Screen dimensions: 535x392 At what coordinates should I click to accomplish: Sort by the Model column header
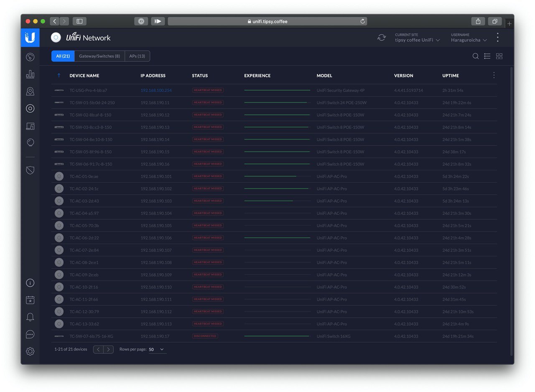pyautogui.click(x=325, y=76)
